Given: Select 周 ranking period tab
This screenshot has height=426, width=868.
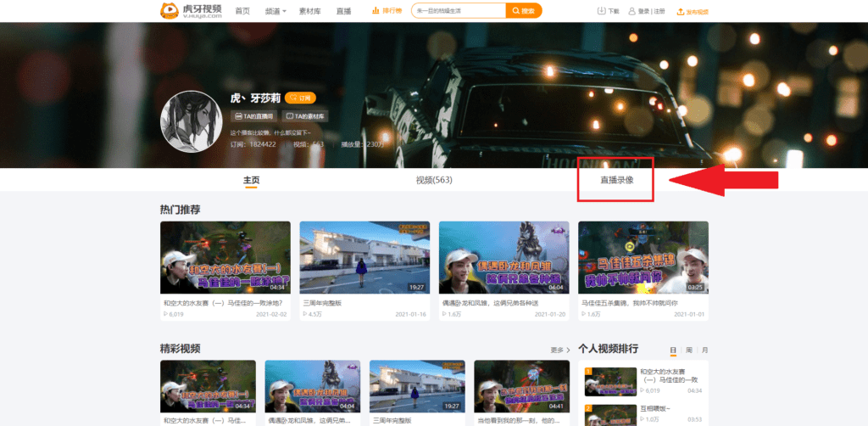Looking at the screenshot, I should coord(688,350).
